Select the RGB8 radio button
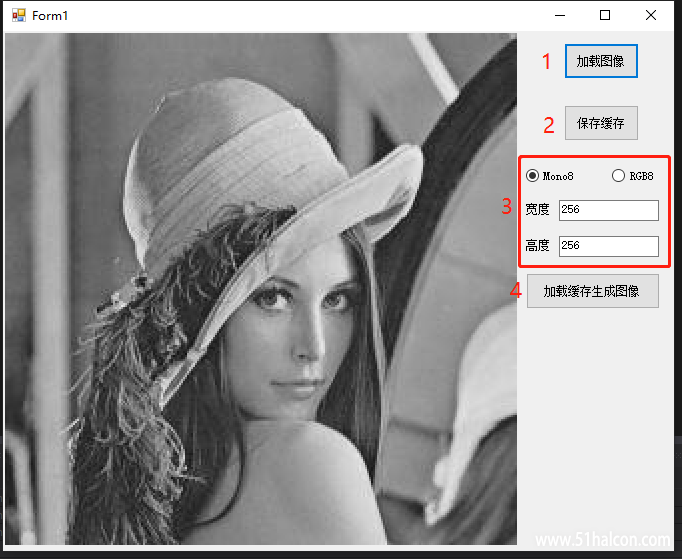The image size is (682, 559). [633, 176]
